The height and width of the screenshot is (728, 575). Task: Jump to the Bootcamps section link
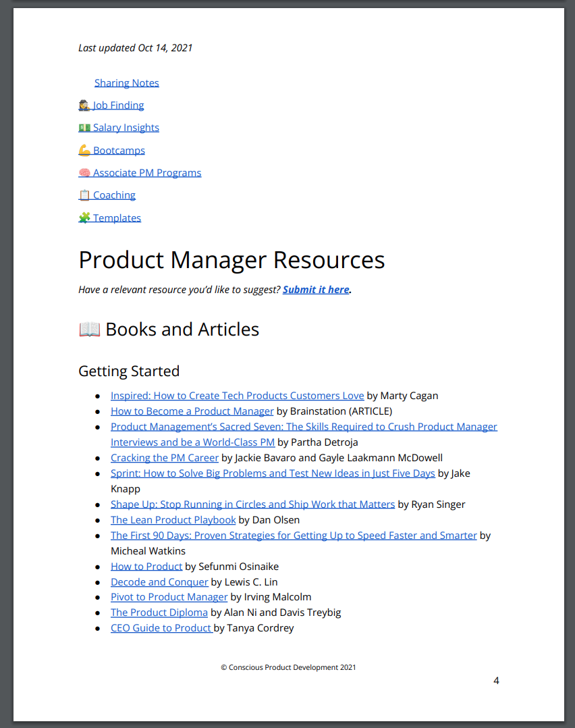point(119,151)
